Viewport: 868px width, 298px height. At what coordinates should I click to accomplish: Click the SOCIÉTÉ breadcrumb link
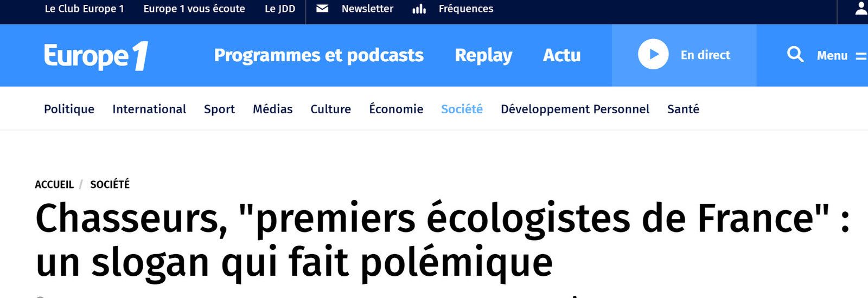coord(110,184)
